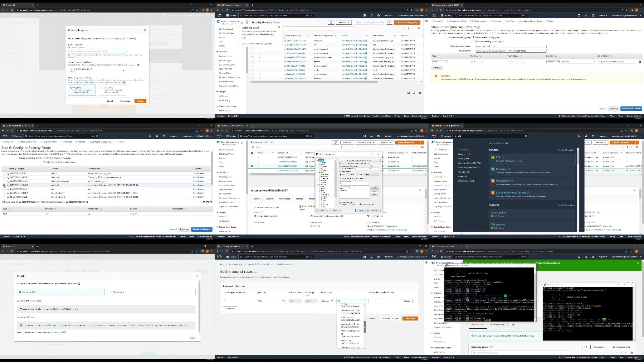Open the MediaStore service result icon

coord(493,181)
